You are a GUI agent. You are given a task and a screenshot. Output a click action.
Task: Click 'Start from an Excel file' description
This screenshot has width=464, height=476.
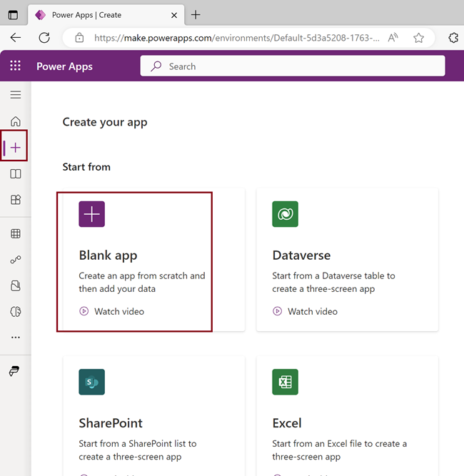pos(340,450)
